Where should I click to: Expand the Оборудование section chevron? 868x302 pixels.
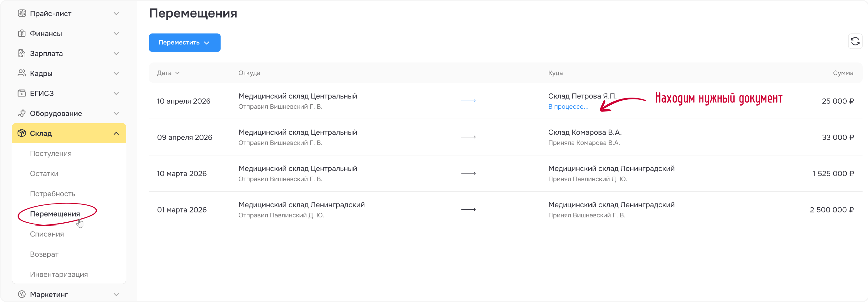click(116, 113)
